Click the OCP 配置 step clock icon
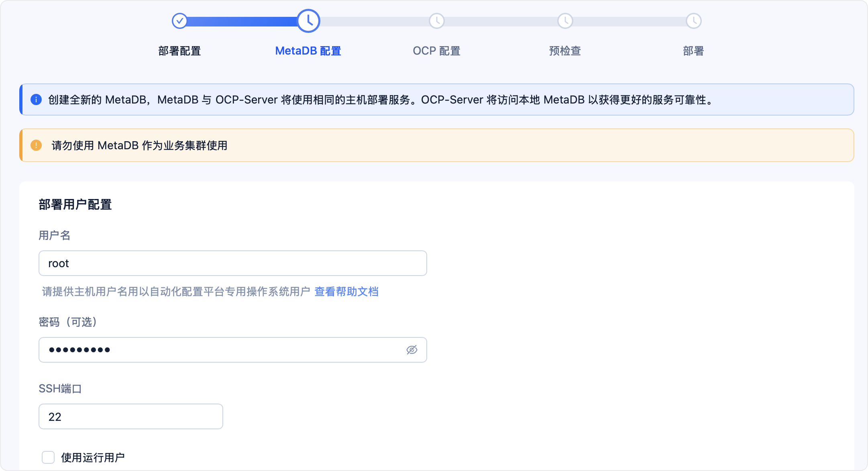Screen dimensions: 868x471 437,21
